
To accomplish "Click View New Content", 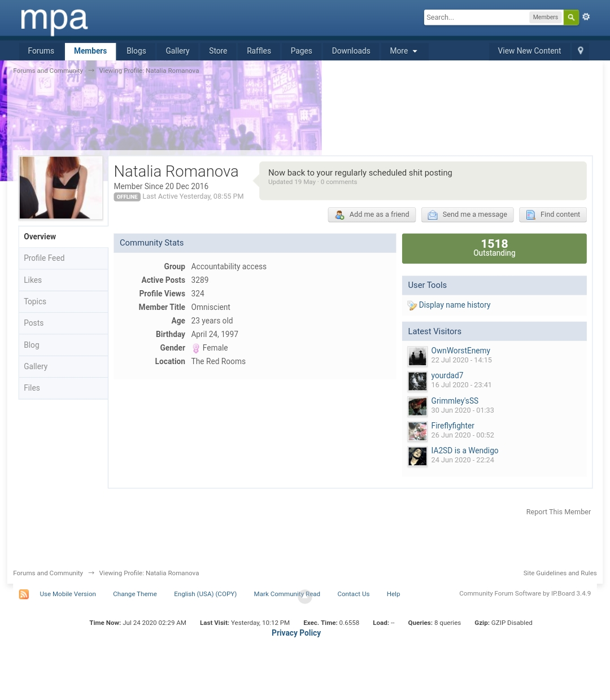I will [x=529, y=51].
